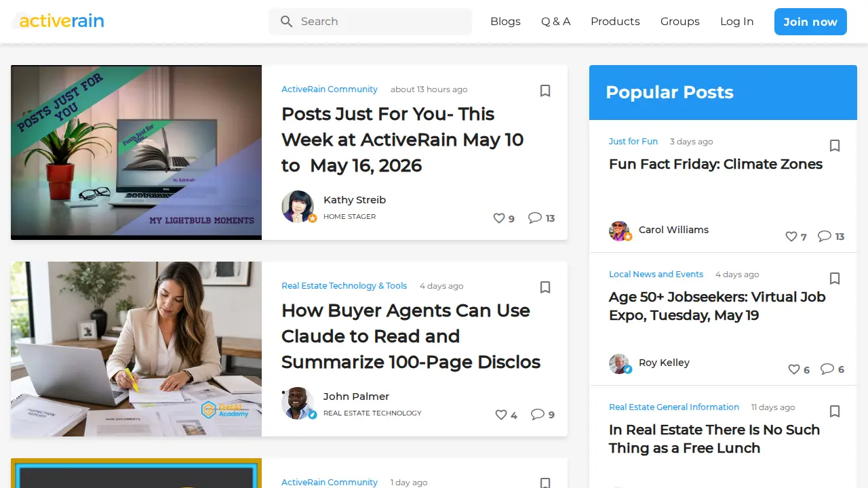Screen dimensions: 868x488
Task: Bookmark the No Such Thing as Free Lunch post
Action: [x=835, y=411]
